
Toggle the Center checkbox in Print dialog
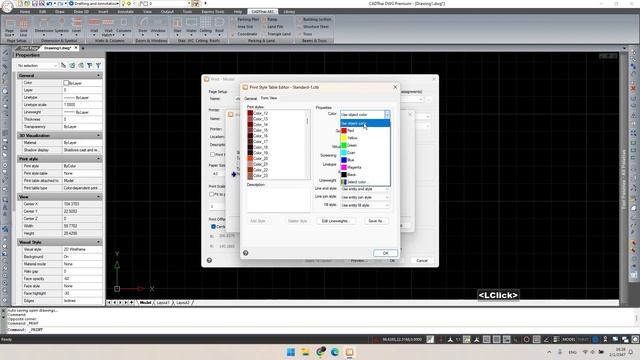pyautogui.click(x=213, y=226)
